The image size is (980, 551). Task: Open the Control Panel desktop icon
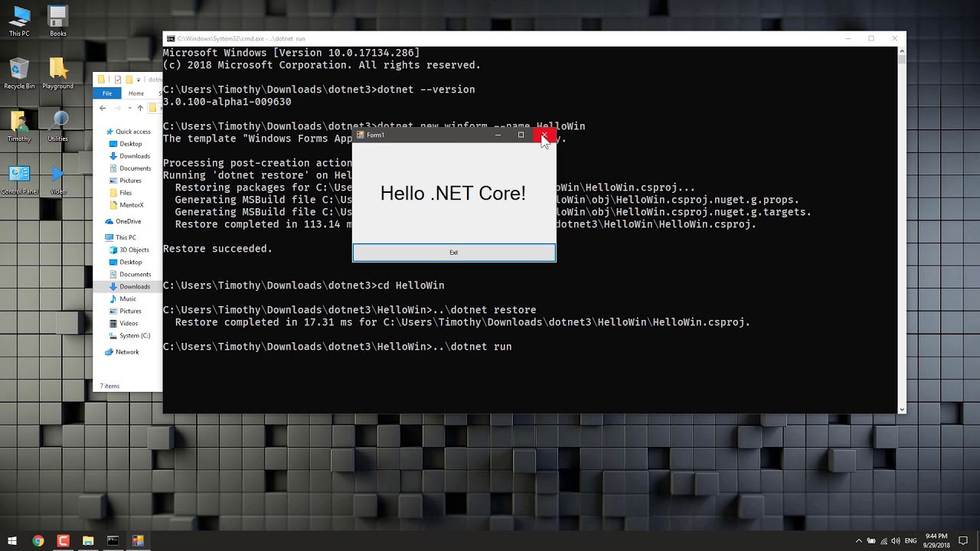pos(19,179)
